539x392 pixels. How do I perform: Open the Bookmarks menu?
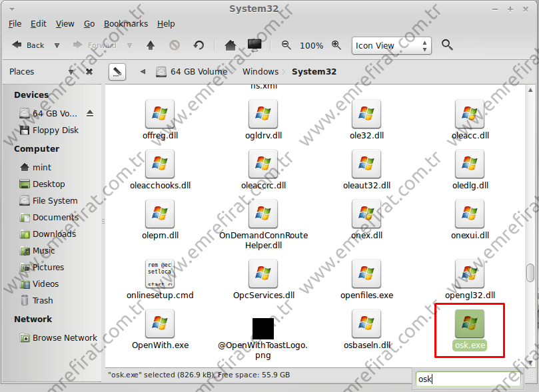125,23
